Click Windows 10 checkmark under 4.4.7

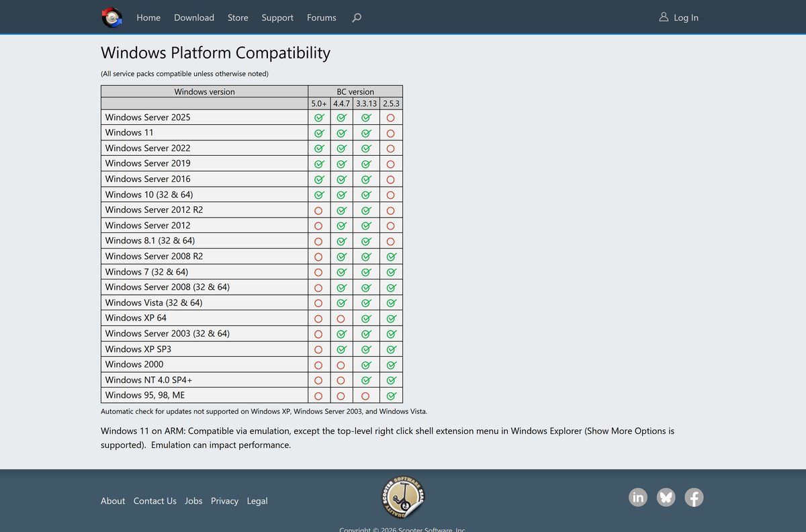pyautogui.click(x=341, y=195)
